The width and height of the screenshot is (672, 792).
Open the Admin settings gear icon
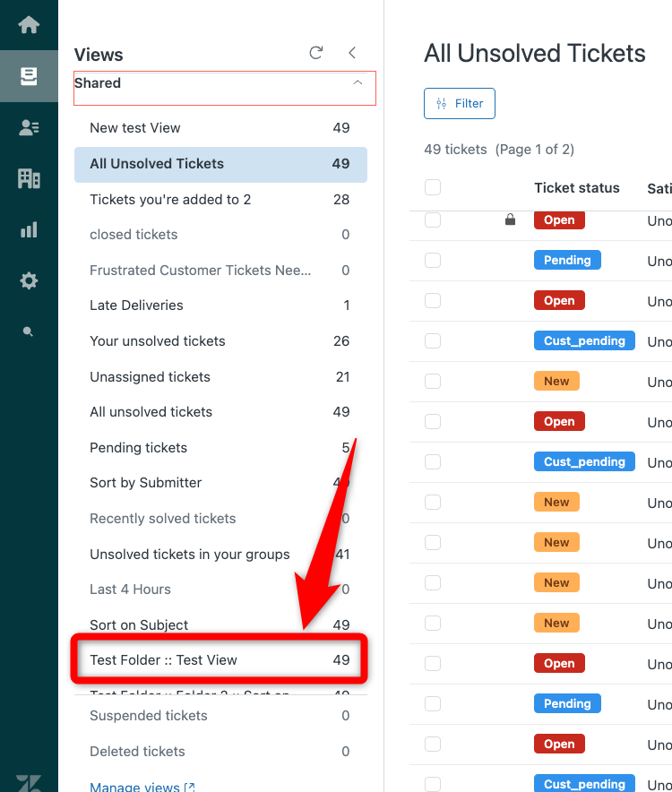29,281
